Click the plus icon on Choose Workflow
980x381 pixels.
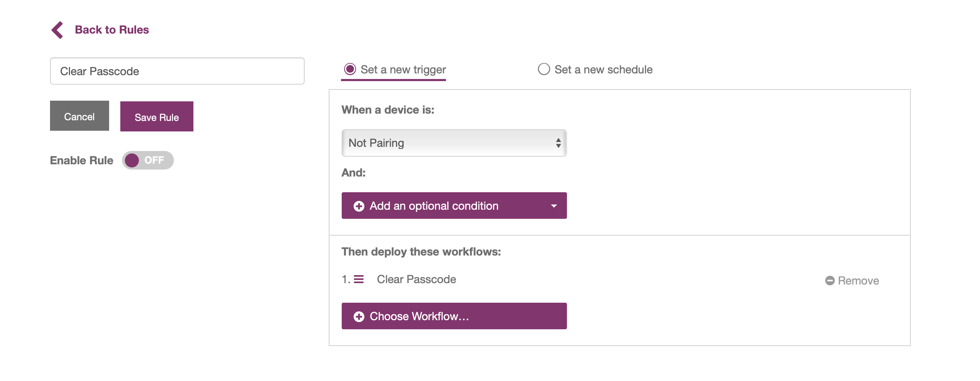(x=358, y=316)
